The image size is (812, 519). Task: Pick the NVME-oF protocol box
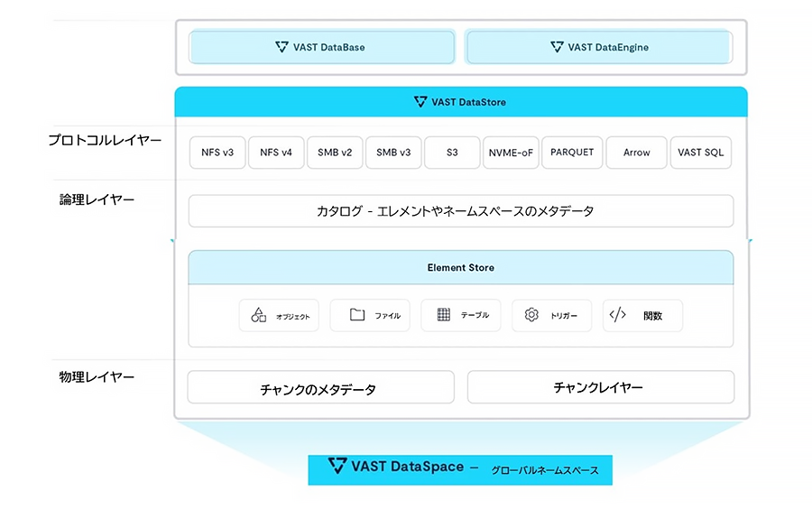coord(511,153)
